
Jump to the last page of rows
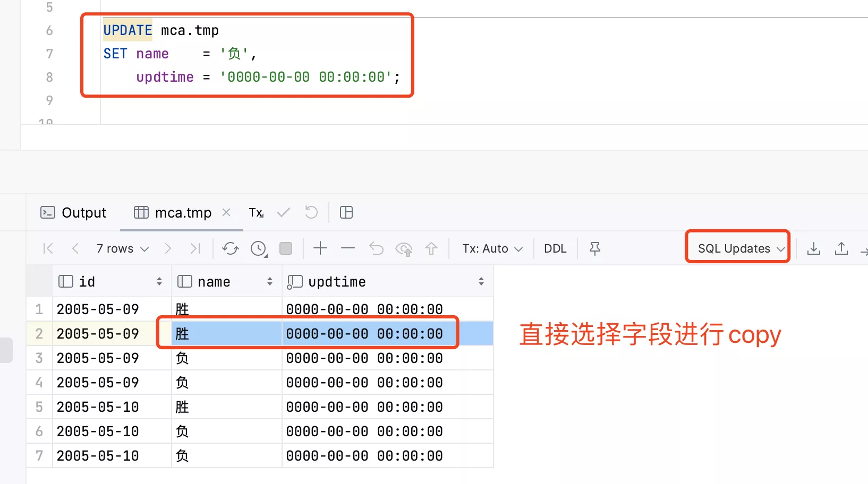(x=195, y=248)
